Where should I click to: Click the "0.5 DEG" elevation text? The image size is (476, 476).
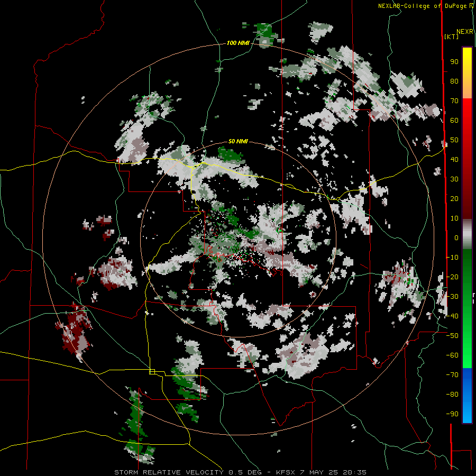pos(244,472)
